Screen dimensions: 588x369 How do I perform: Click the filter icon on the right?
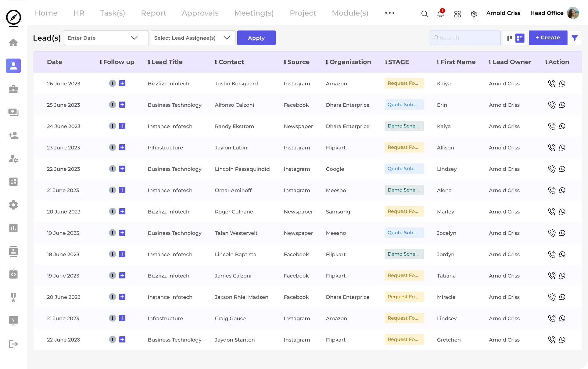click(575, 38)
